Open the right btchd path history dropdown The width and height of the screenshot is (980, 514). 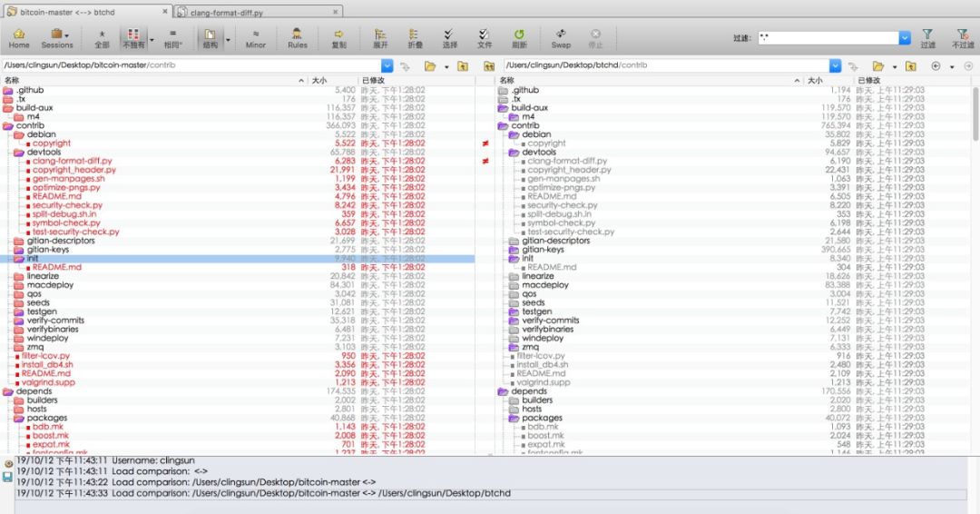(x=835, y=65)
